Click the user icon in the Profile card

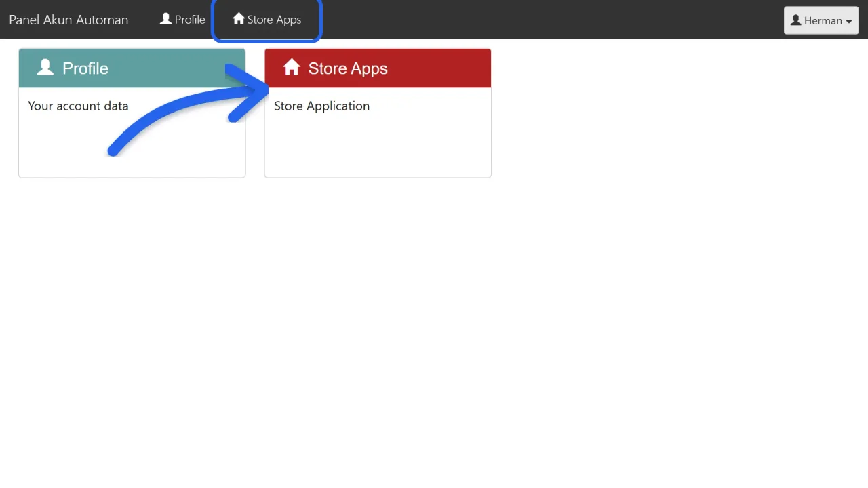[45, 67]
